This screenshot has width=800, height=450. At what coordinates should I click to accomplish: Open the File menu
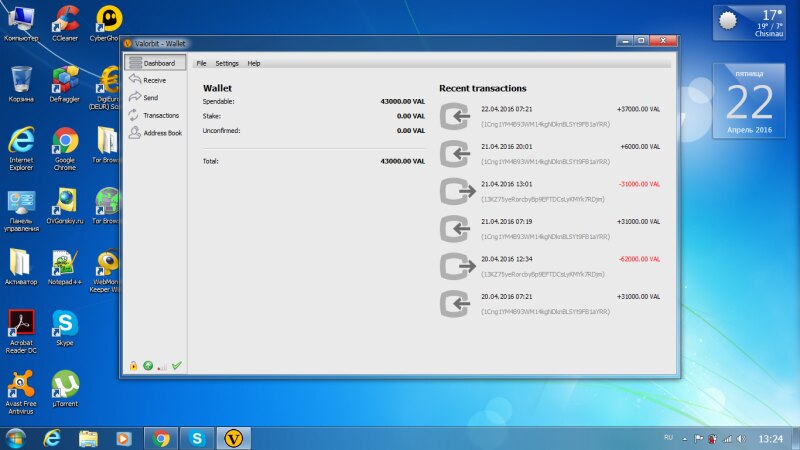tap(201, 63)
